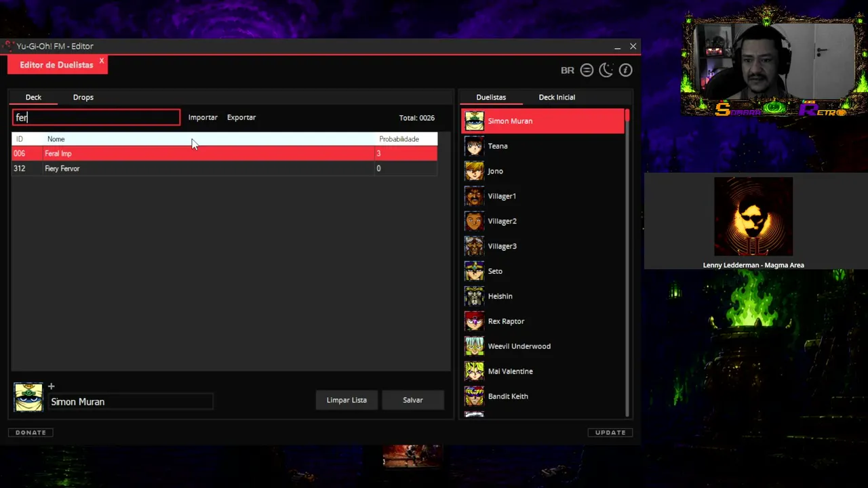
Task: Choose the Simon Muran name in the duelist list
Action: (510, 121)
